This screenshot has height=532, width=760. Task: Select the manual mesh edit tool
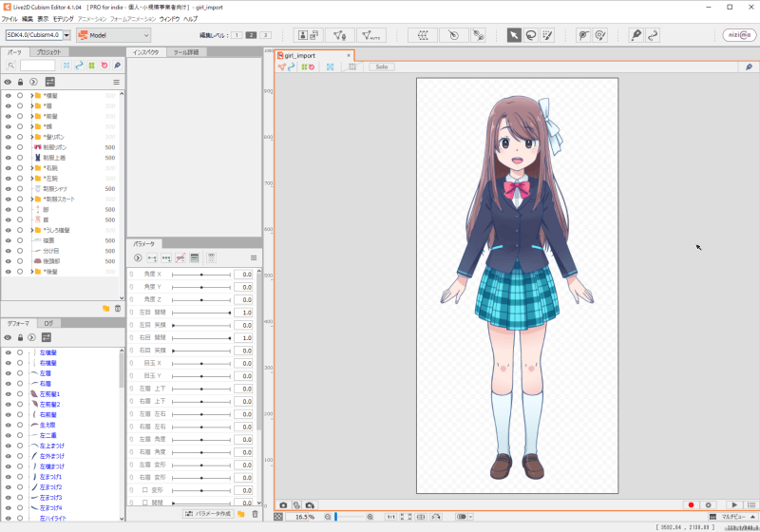click(x=339, y=35)
